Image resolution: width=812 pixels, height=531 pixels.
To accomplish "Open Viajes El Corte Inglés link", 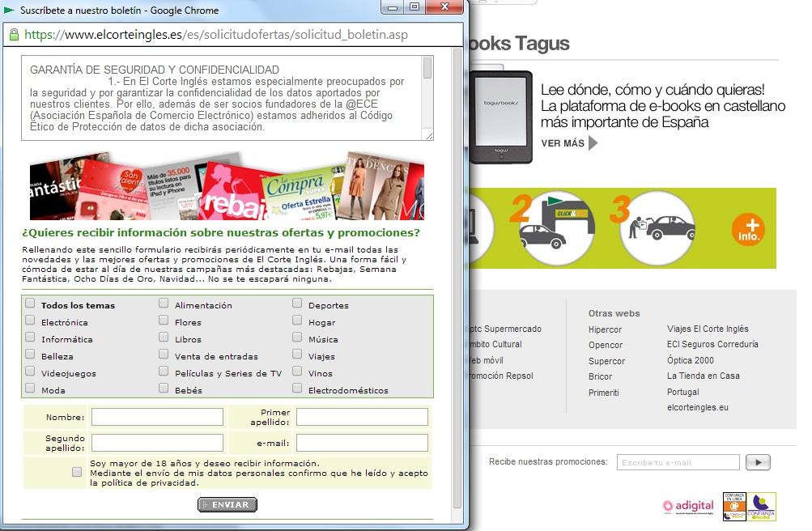I will (x=707, y=329).
